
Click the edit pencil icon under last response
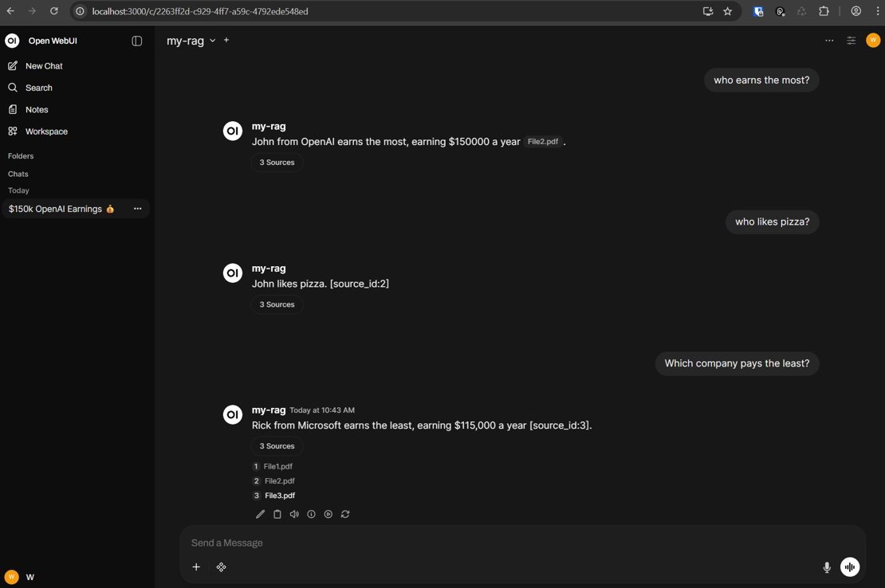(x=260, y=515)
